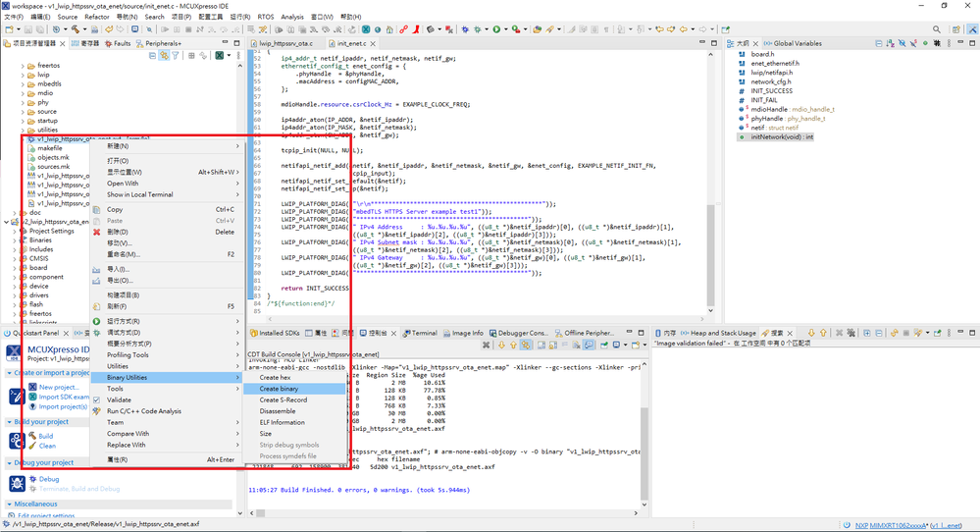Click sort alphabetically icon in outline panel
The height and width of the screenshot is (532, 980).
point(890,44)
